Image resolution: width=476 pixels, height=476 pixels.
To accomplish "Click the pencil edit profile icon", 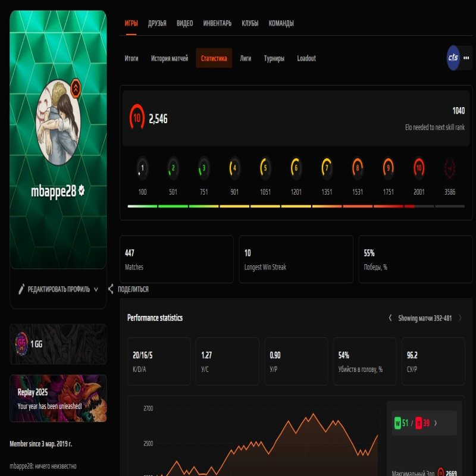I will (21, 289).
